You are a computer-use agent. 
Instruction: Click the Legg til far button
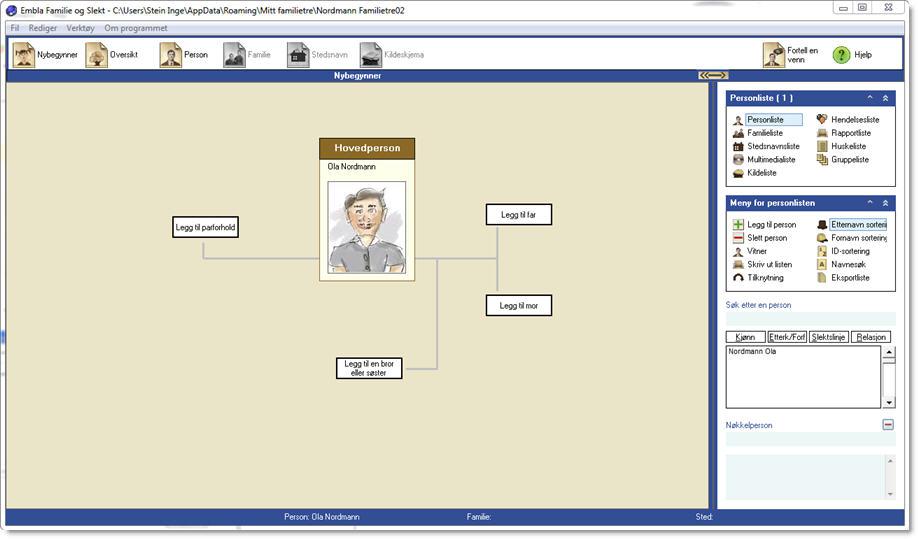(518, 215)
